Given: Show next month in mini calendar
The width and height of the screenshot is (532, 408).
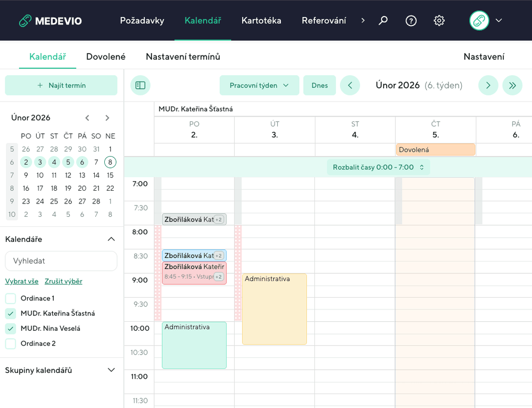Looking at the screenshot, I should pyautogui.click(x=107, y=118).
